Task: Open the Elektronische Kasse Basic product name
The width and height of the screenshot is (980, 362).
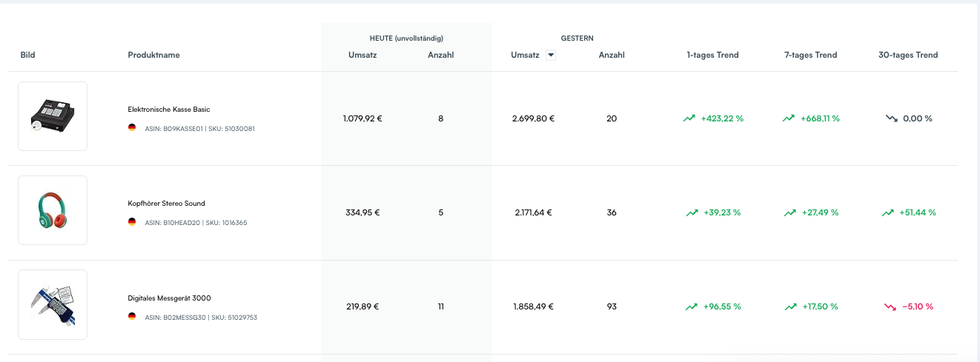Action: [168, 110]
